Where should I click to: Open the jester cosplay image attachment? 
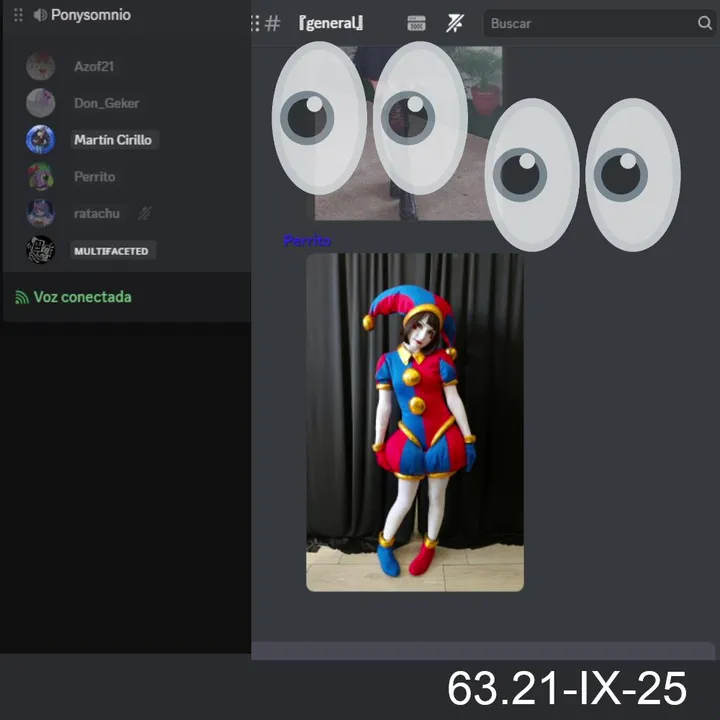pyautogui.click(x=415, y=422)
